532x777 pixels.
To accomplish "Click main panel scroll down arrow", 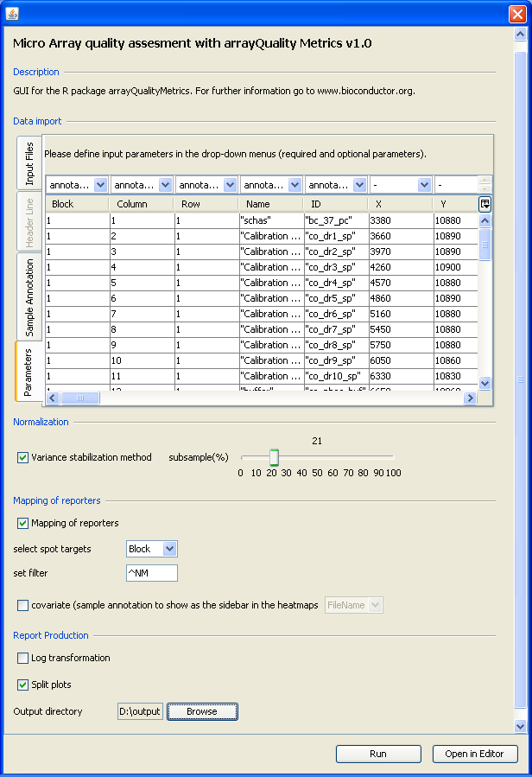I will (x=520, y=727).
